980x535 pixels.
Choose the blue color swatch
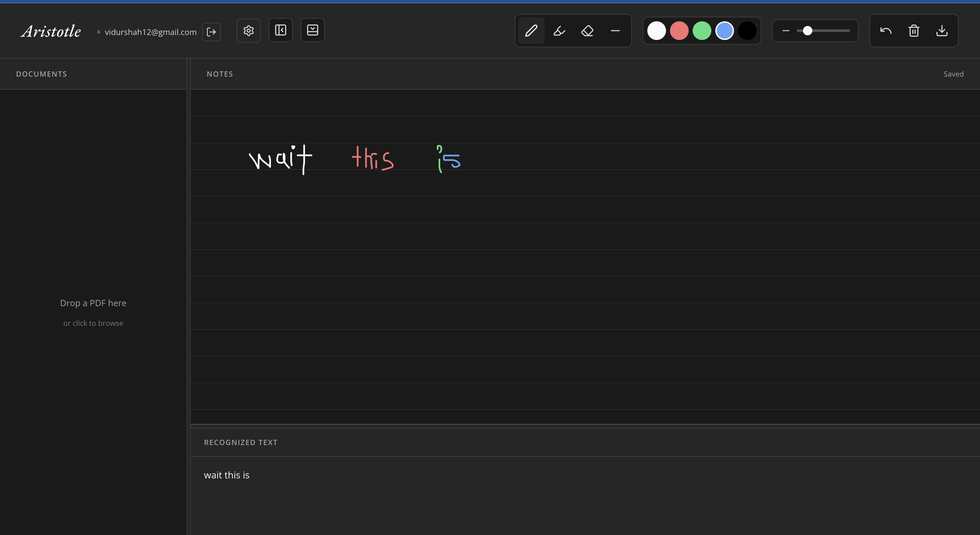click(x=724, y=30)
